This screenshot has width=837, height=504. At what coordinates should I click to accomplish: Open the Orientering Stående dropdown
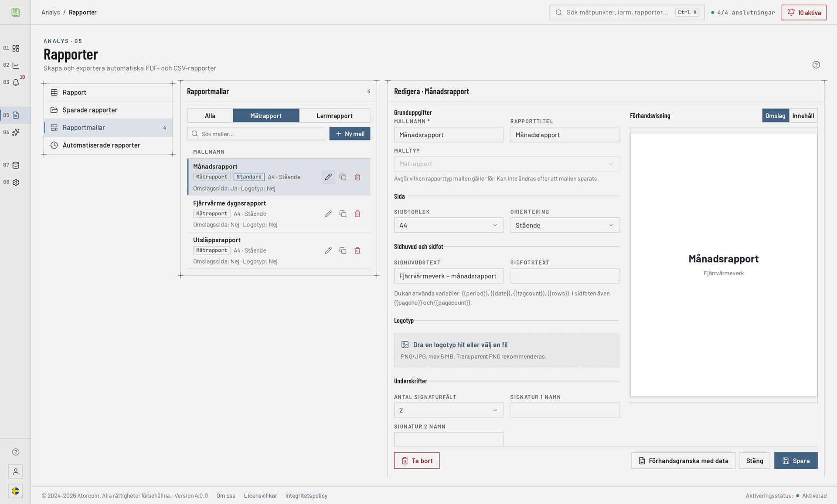pos(565,225)
